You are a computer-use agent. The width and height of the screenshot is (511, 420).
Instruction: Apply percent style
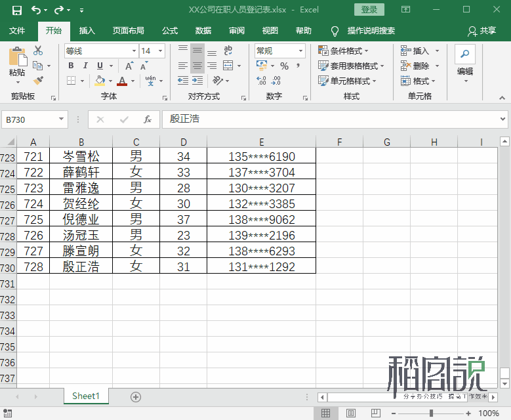284,66
